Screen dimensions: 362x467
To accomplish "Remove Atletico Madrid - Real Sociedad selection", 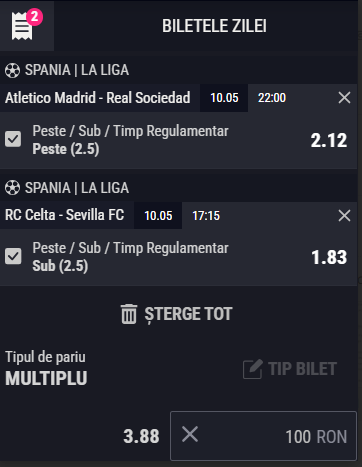I will (344, 98).
